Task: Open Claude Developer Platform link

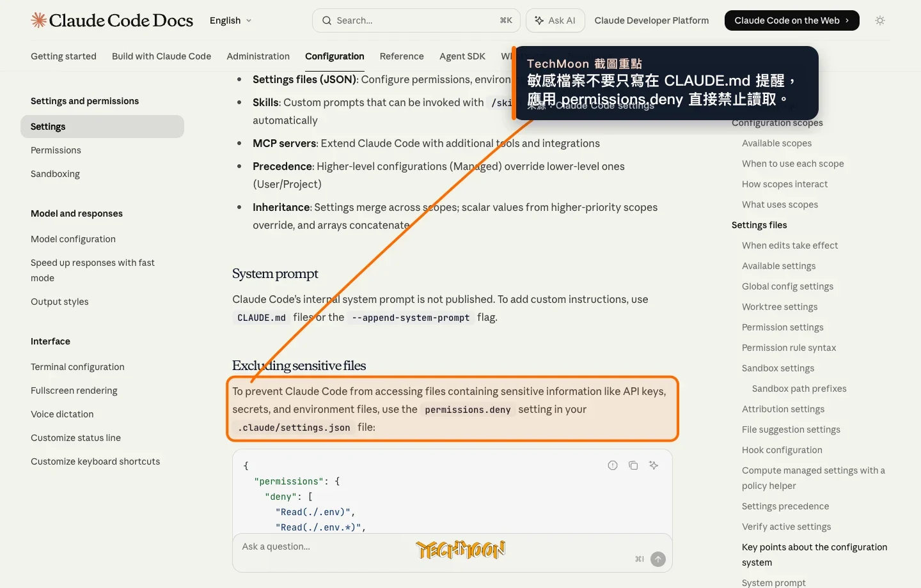Action: (652, 20)
